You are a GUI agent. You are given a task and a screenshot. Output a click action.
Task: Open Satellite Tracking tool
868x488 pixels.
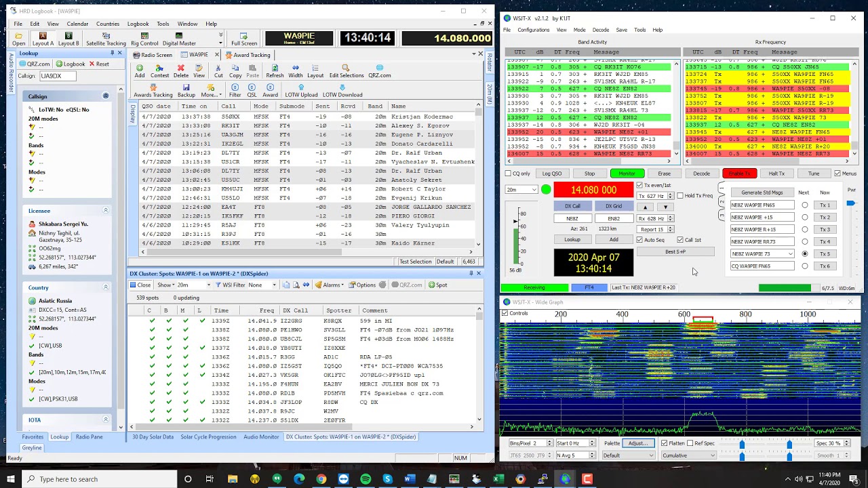click(x=106, y=39)
